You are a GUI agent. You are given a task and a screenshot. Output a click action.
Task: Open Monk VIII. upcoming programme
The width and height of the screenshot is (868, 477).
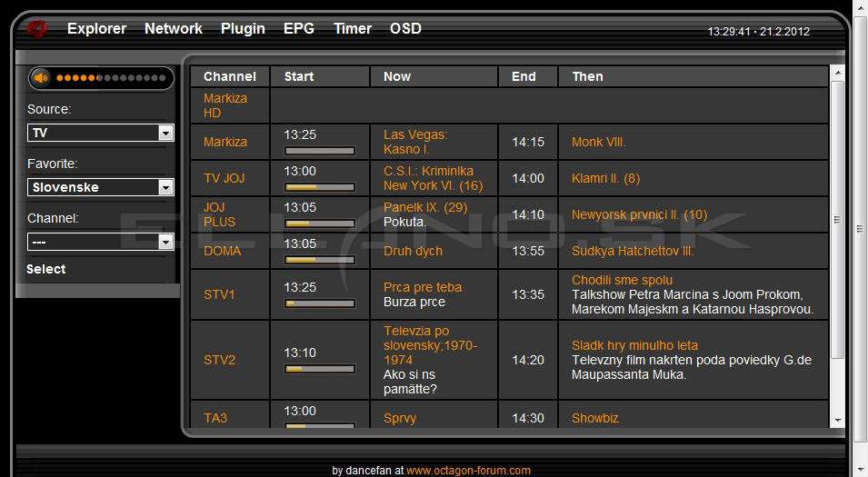tap(598, 142)
